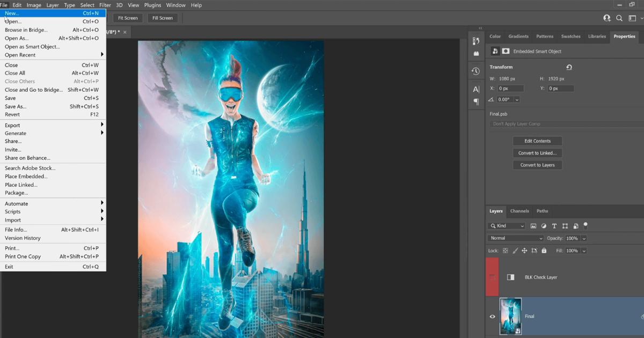The width and height of the screenshot is (644, 338).
Task: Filter for adjustment layers in Layers panel
Action: (544, 226)
